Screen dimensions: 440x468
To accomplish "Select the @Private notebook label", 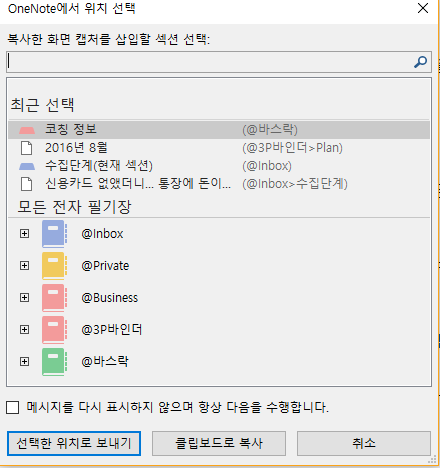I will tap(105, 266).
